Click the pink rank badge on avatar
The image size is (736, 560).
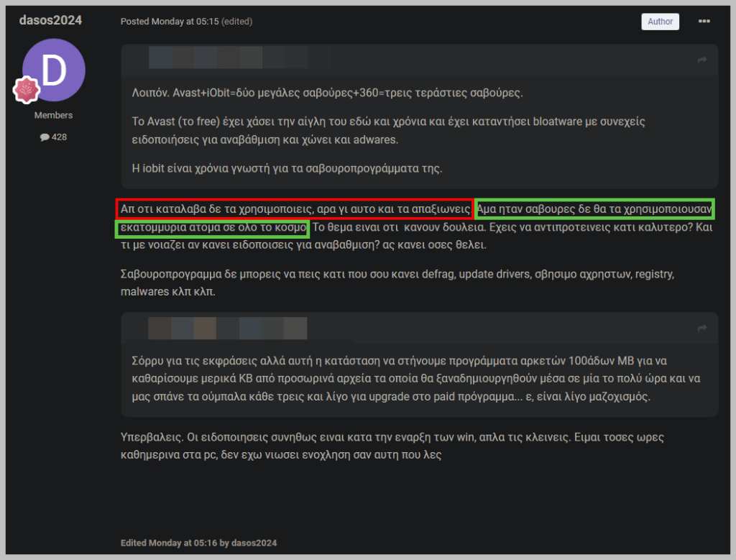(x=27, y=90)
